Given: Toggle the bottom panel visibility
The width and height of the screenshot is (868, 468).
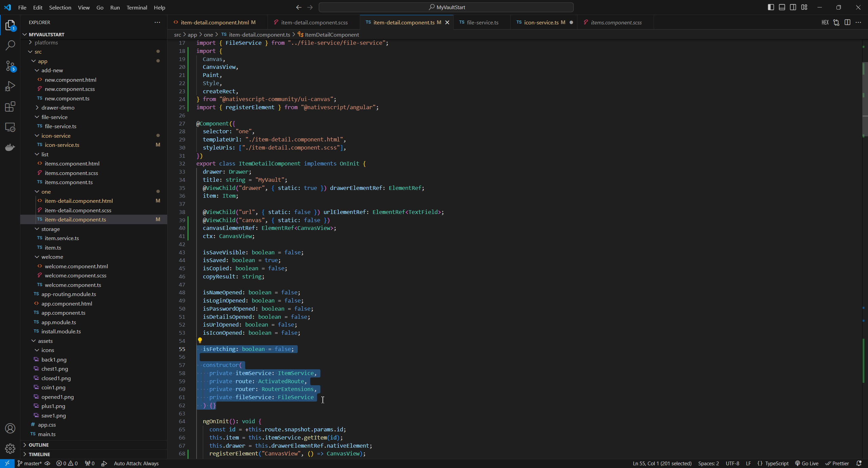Looking at the screenshot, I should [782, 7].
